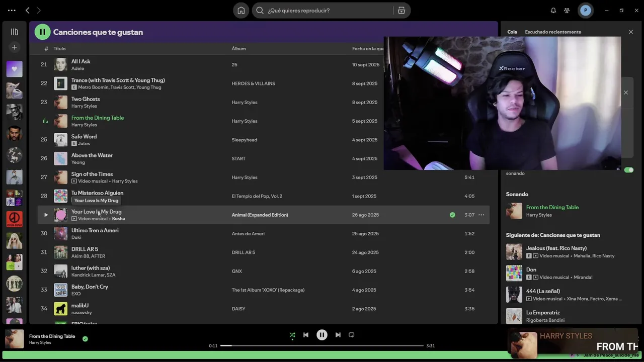The image size is (644, 362).
Task: Open album 'Animal (Expanded Edition)'
Action: pos(260,215)
